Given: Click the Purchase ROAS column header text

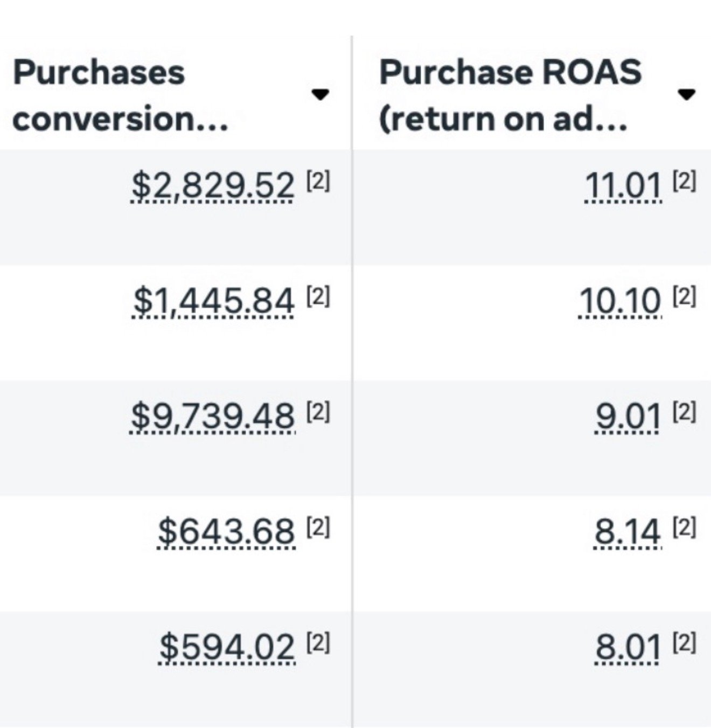Looking at the screenshot, I should pyautogui.click(x=510, y=95).
